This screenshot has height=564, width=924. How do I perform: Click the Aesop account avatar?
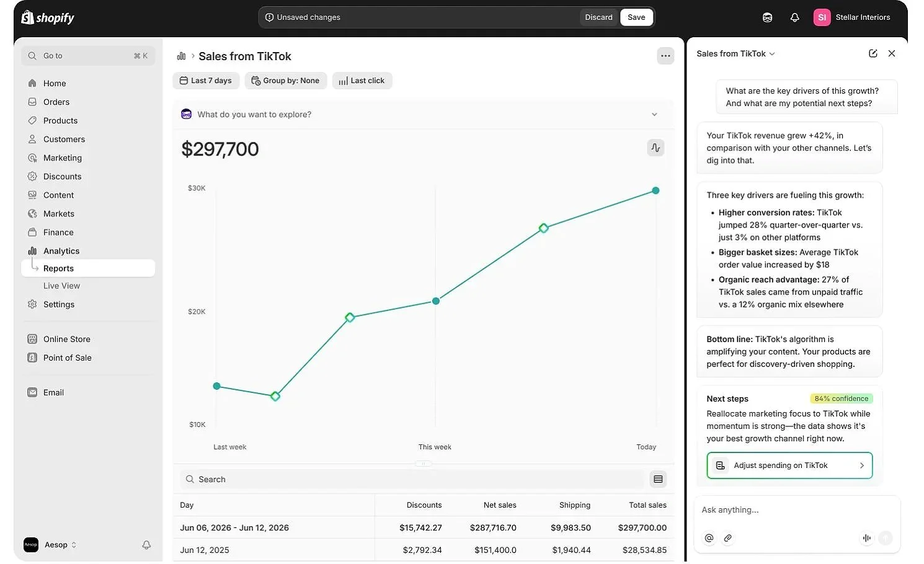(31, 545)
